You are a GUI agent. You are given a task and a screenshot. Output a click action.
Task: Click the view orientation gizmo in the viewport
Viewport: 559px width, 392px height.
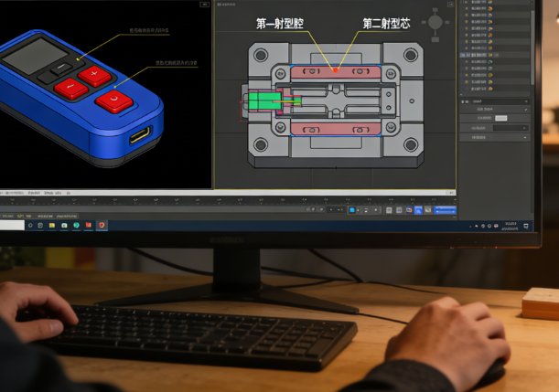(435, 23)
